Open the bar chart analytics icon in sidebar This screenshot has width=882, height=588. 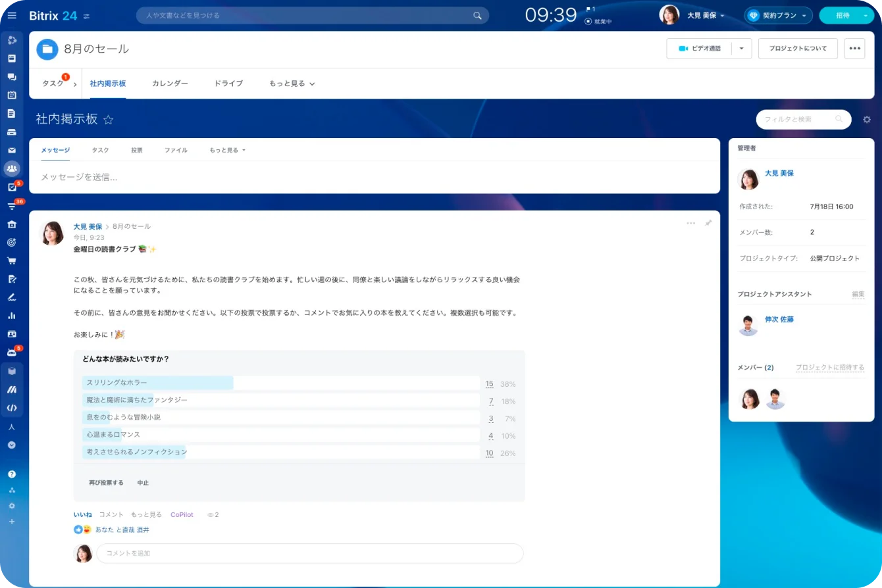click(x=12, y=316)
